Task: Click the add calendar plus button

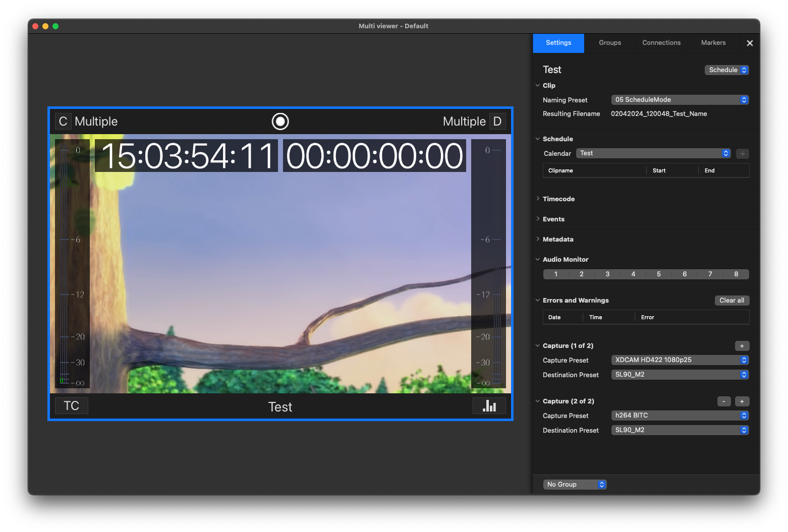Action: pyautogui.click(x=743, y=154)
